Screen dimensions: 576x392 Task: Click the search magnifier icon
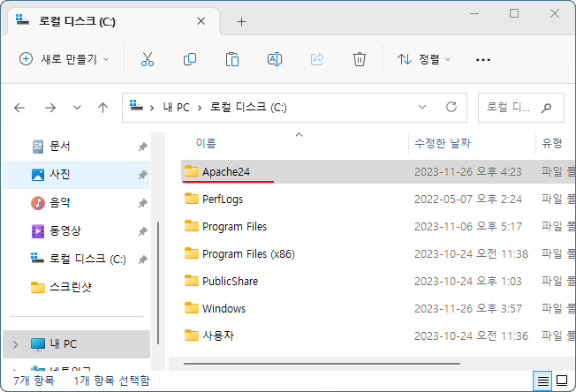[546, 108]
